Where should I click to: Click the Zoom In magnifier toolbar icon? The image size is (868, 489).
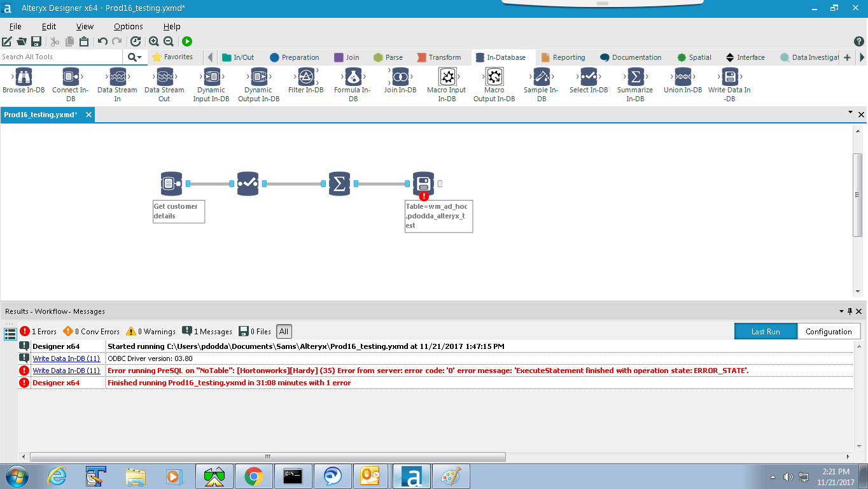[154, 41]
